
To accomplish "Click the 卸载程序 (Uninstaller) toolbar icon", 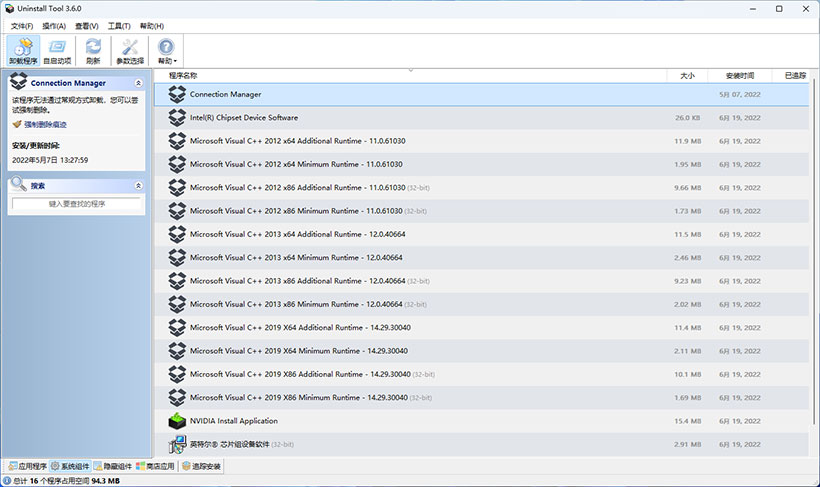I will 23,51.
